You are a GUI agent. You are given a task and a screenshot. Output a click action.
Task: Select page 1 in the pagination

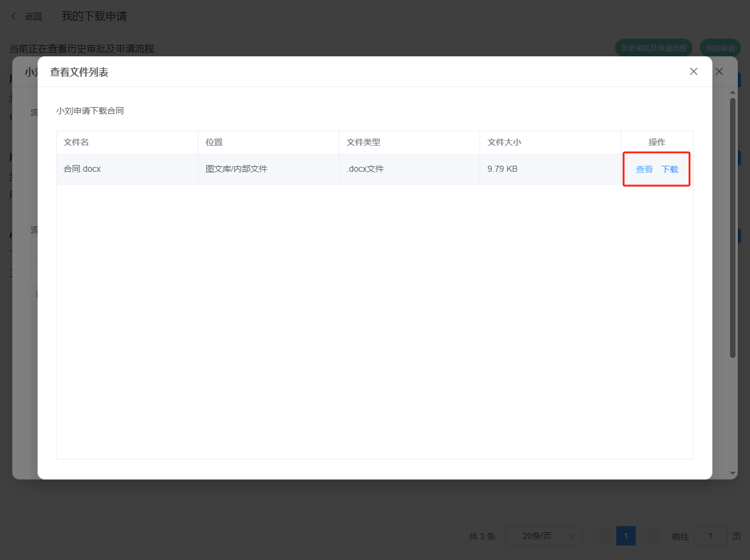626,536
